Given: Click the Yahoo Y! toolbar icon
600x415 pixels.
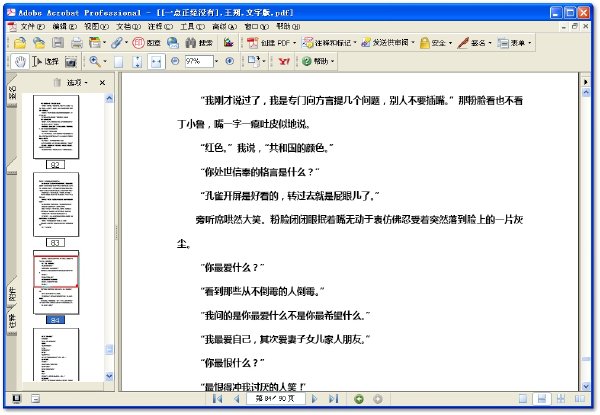Looking at the screenshot, I should pos(284,61).
